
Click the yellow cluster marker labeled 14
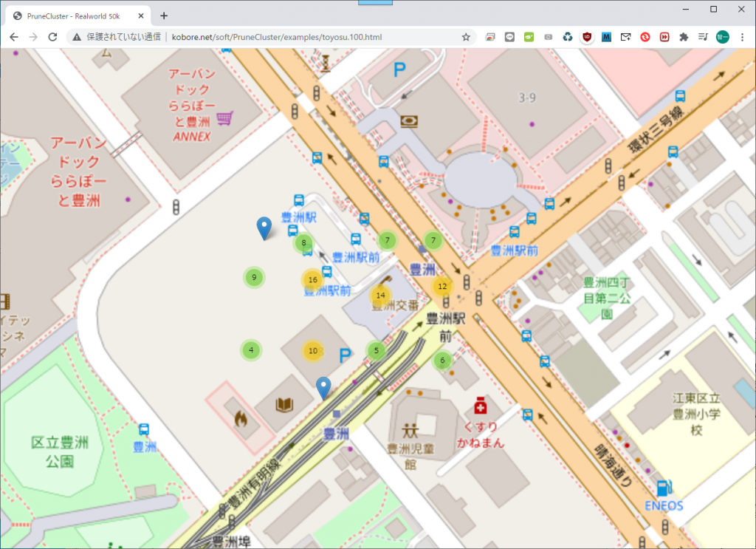380,296
